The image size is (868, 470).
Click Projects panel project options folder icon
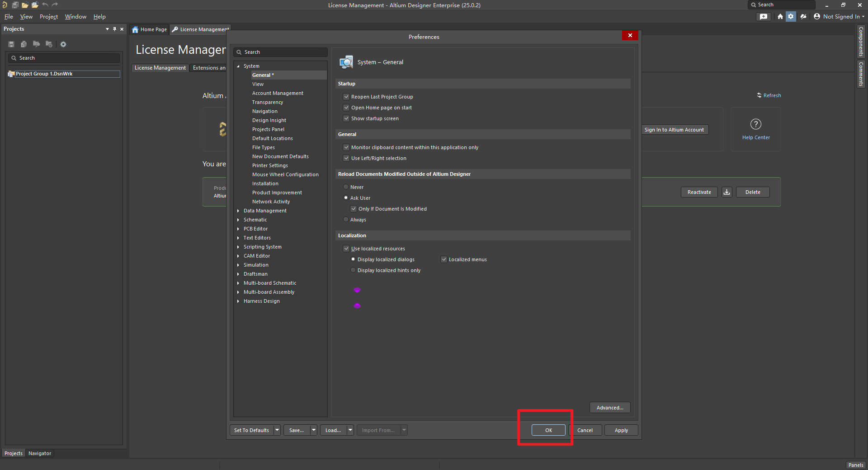point(49,44)
